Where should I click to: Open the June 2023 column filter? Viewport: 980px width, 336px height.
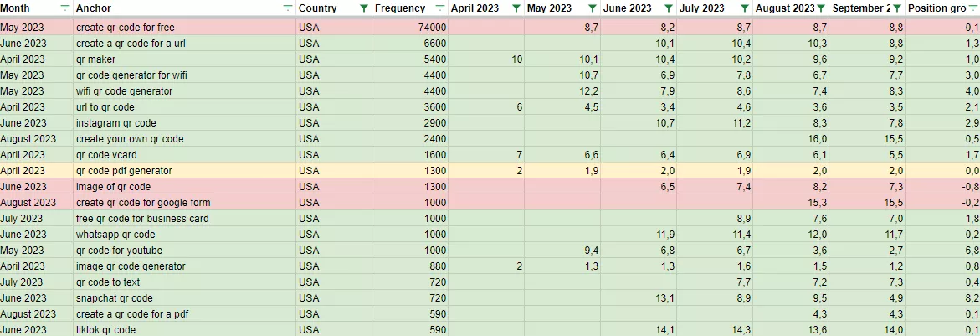point(669,8)
